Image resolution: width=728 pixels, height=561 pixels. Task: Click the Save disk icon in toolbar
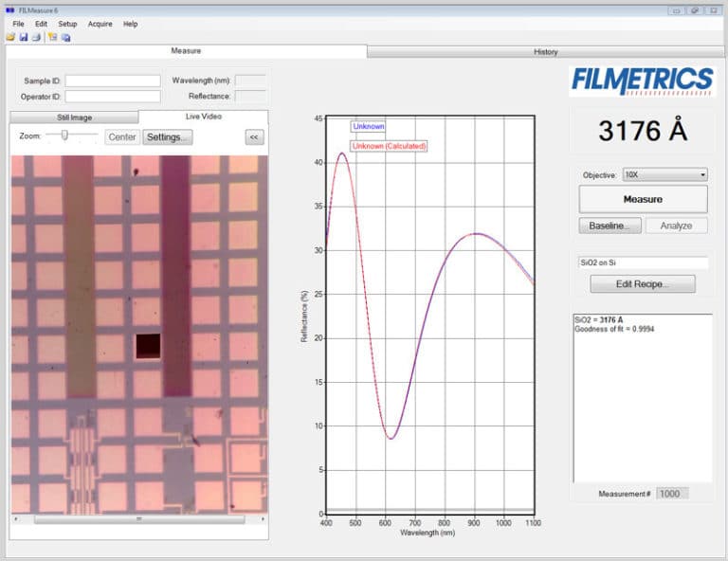(x=24, y=37)
